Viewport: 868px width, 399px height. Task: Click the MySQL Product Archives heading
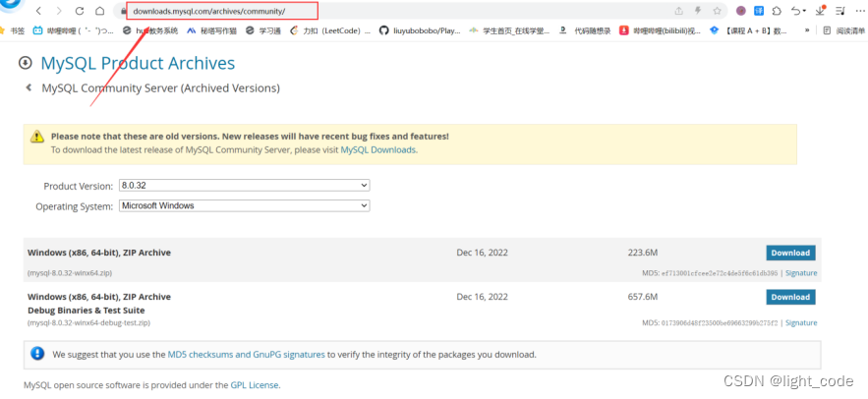coord(138,63)
